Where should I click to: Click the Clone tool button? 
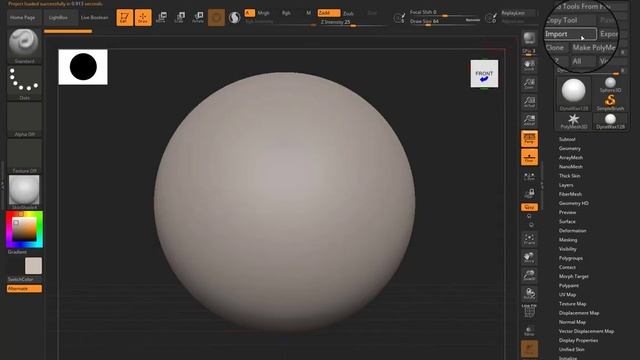click(x=556, y=48)
